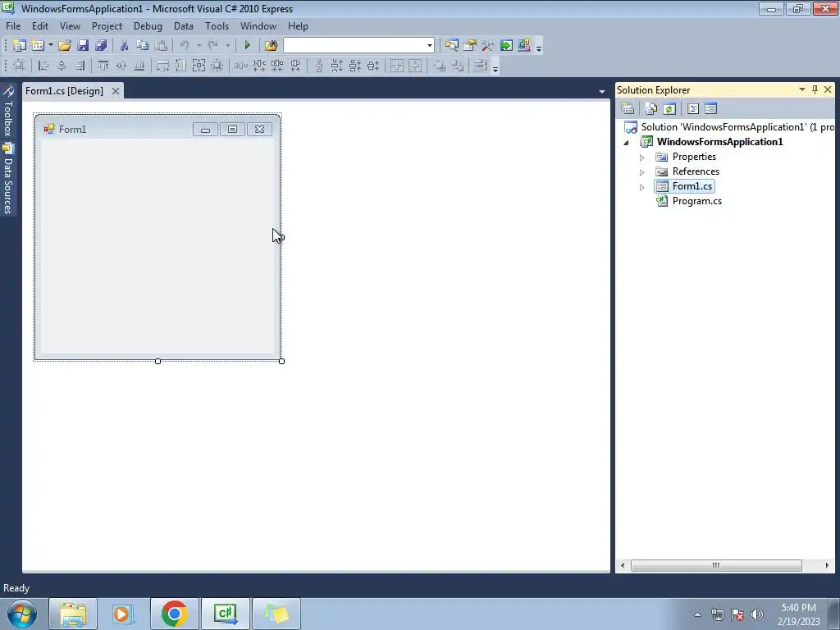Screen dimensions: 840x630
Task: Open the Debug menu
Action: click(x=148, y=26)
